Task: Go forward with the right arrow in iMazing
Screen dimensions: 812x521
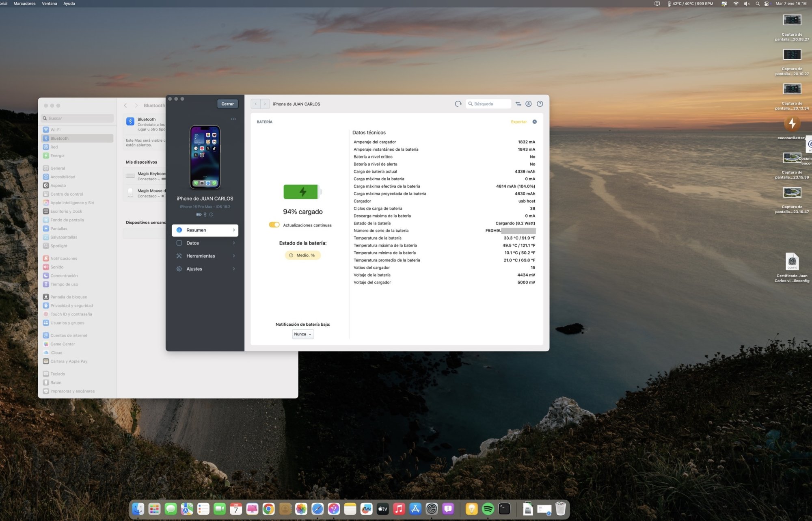Action: tap(265, 104)
